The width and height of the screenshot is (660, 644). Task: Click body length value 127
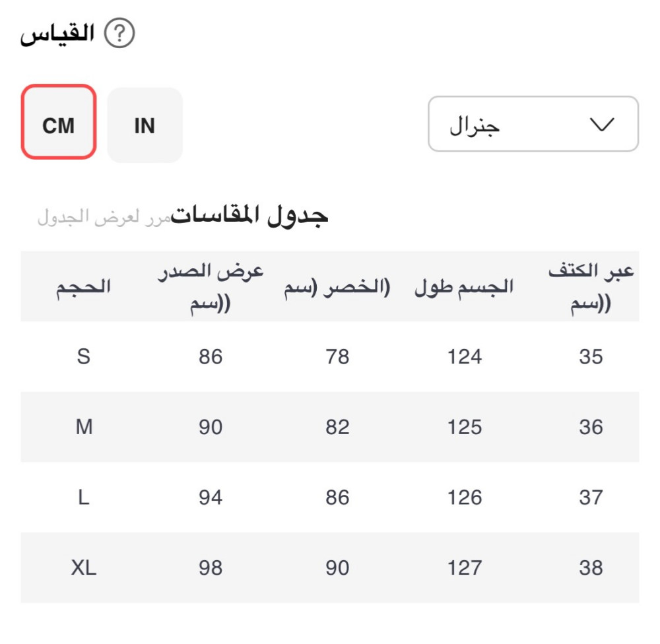465,567
